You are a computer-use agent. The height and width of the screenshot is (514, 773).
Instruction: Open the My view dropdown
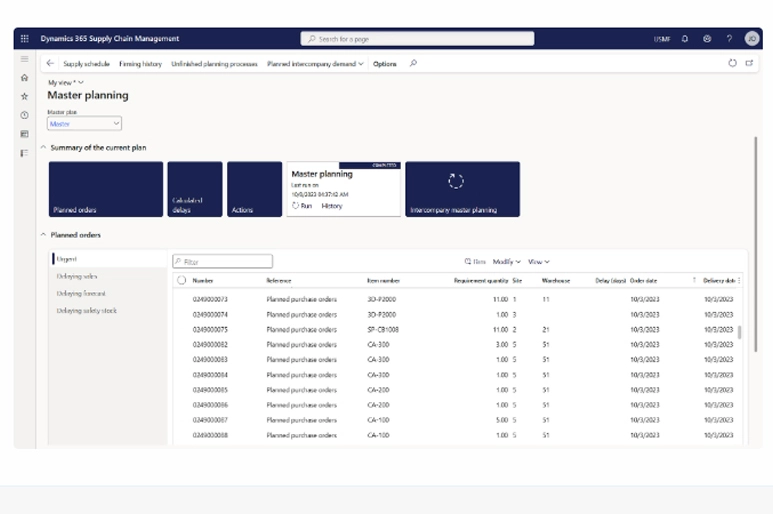[66, 82]
